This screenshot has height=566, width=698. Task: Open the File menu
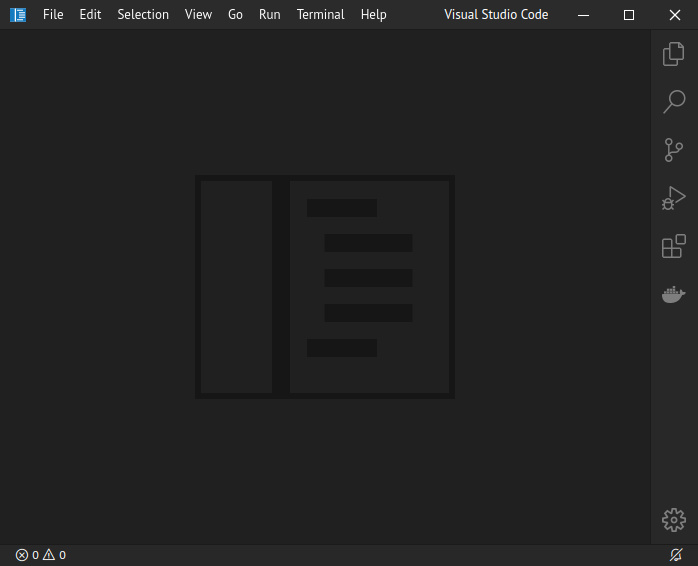(x=53, y=15)
